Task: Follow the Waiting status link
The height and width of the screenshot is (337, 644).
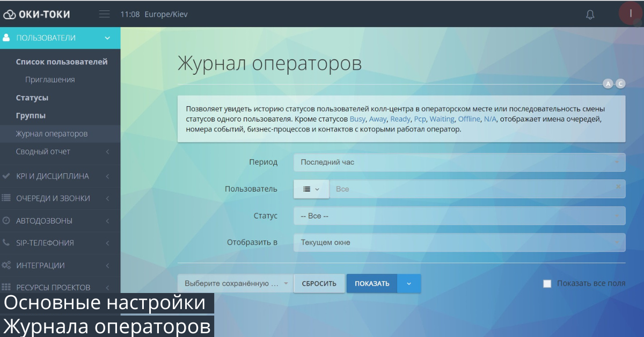Action: click(x=442, y=119)
